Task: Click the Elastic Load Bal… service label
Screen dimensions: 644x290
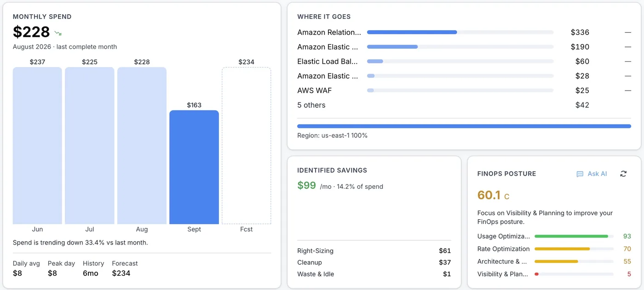Action: pyautogui.click(x=328, y=61)
